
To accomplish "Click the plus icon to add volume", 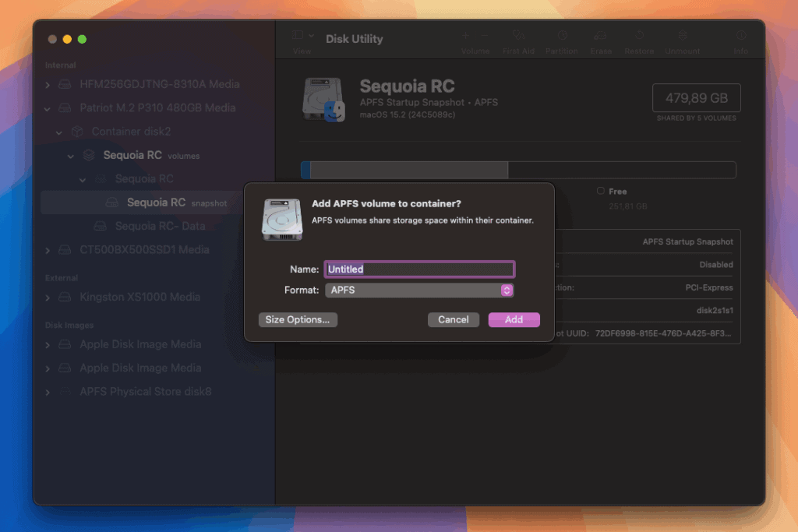I will point(466,36).
